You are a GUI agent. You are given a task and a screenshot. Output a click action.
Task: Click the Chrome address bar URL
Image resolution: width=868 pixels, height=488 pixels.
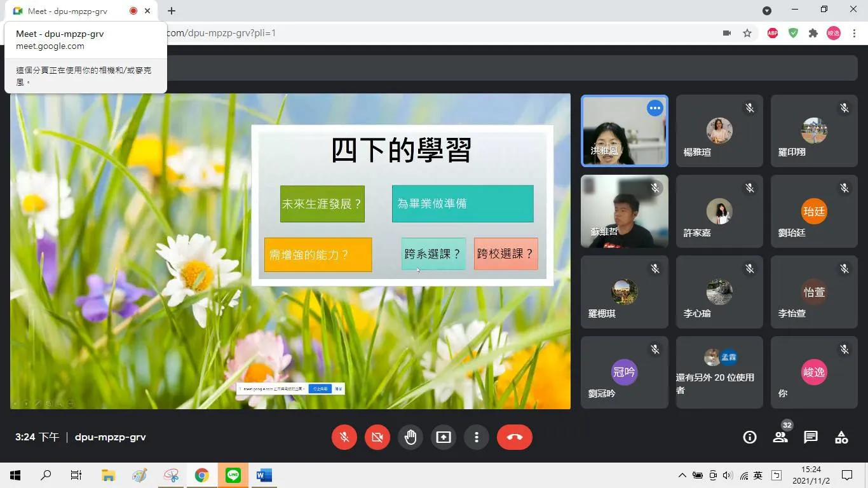[222, 33]
